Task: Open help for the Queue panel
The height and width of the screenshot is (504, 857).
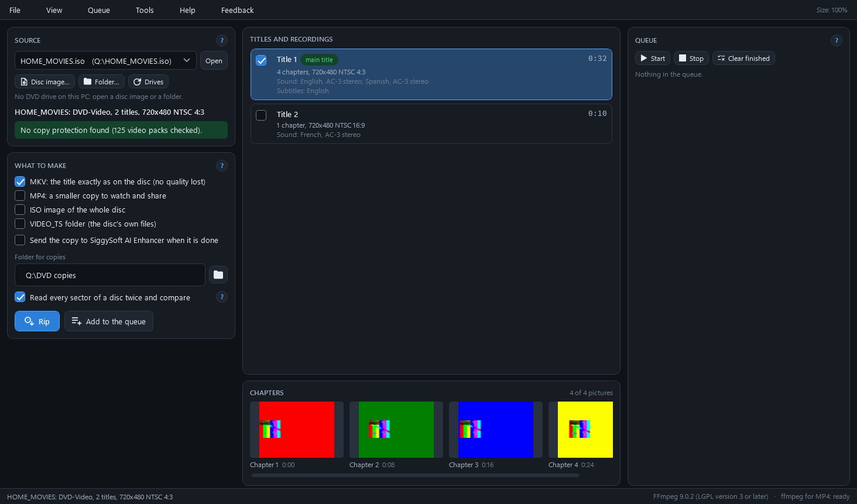Action: click(x=836, y=40)
